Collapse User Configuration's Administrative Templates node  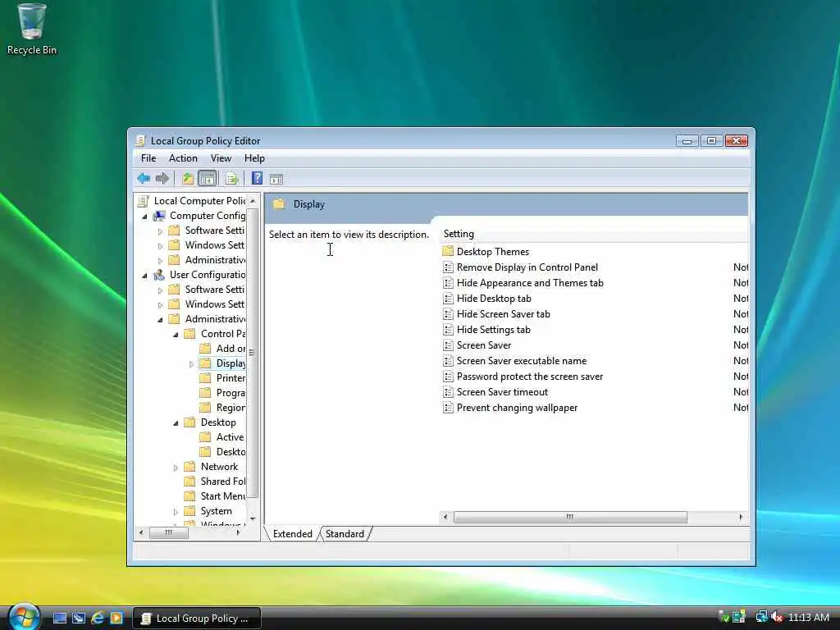[x=160, y=320]
